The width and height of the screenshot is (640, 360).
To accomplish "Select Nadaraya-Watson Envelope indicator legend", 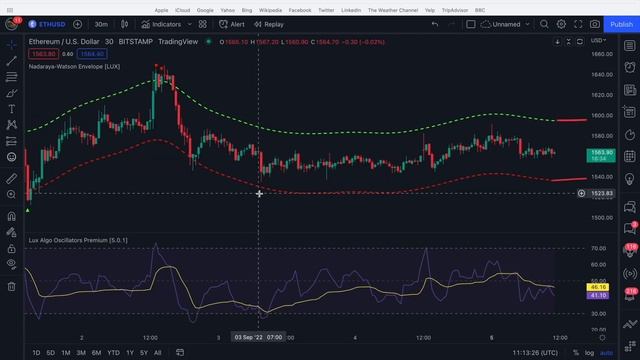I will 74,67.
